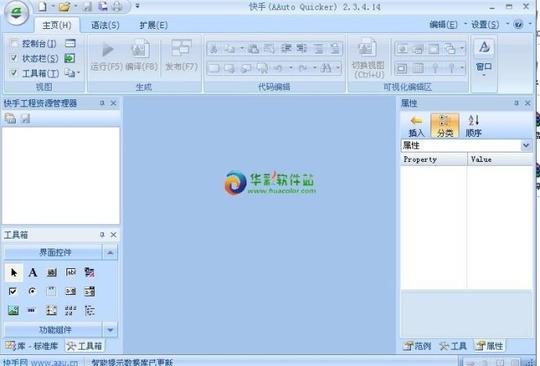The height and width of the screenshot is (366, 540).
Task: Click the green icon beside 状态栏
Action: point(70,58)
